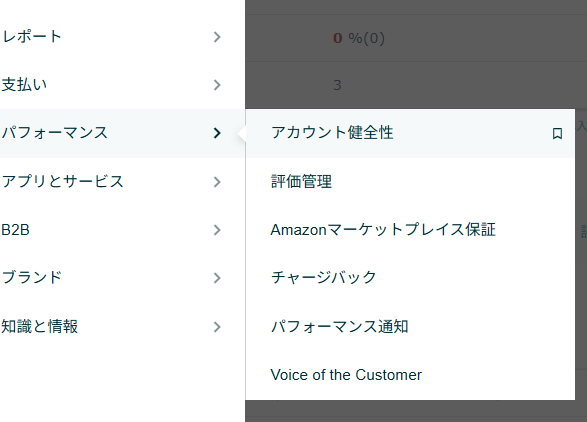587x422 pixels.
Task: Choose the B2B menu item
Action: (15, 230)
